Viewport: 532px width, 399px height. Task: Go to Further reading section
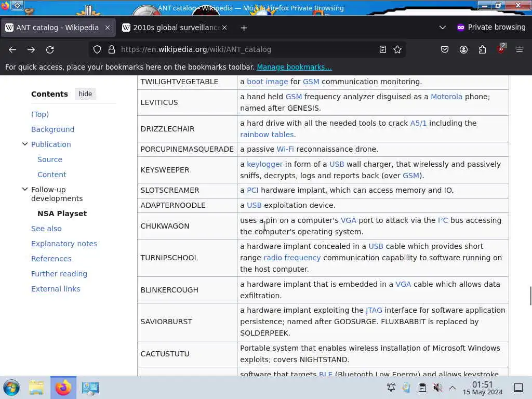coord(59,274)
